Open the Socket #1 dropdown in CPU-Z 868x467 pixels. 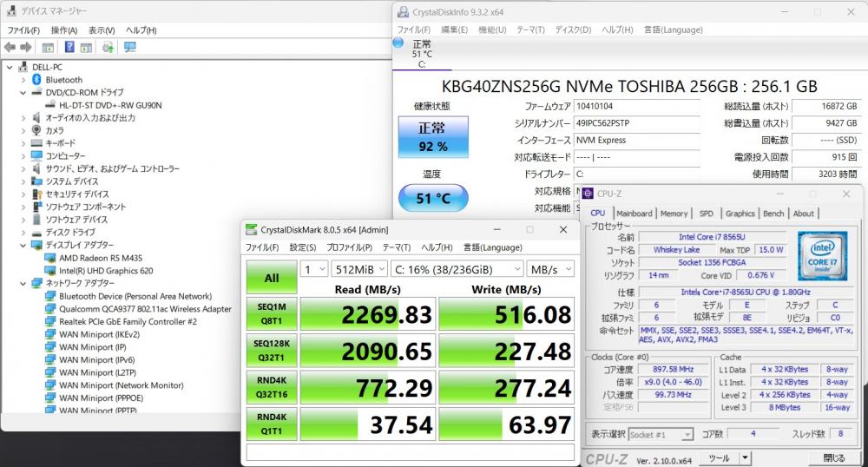click(661, 435)
